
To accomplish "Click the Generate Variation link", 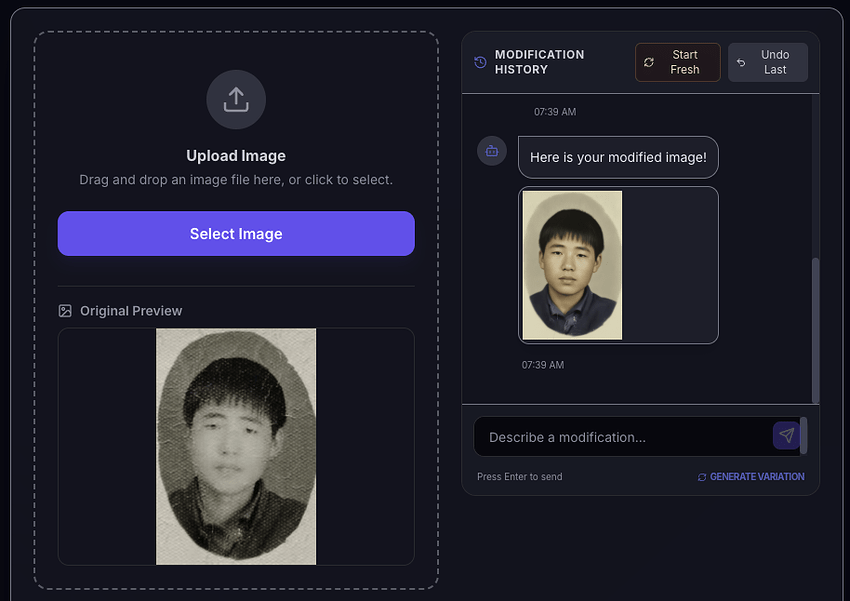I will [751, 476].
